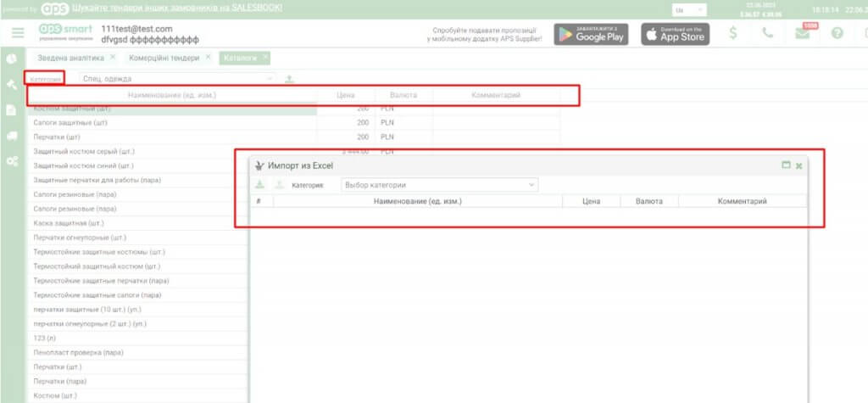Select Термостойкие защитные перчатки (пара) row
This screenshot has width=868, height=403.
pyautogui.click(x=138, y=281)
